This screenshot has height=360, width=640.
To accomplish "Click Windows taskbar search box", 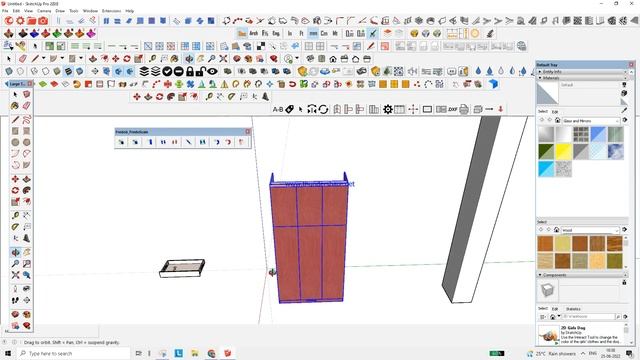I will 73,353.
